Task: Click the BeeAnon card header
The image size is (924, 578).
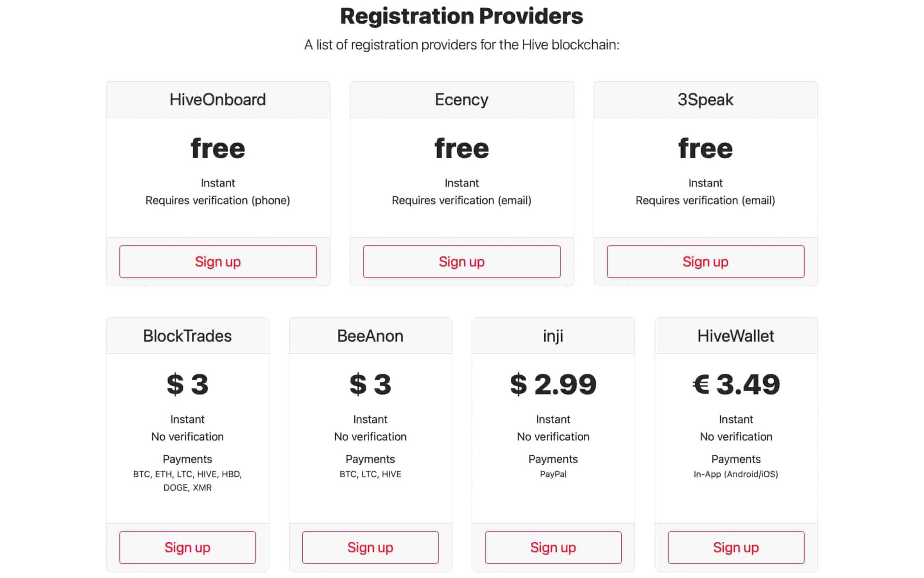Action: point(370,336)
